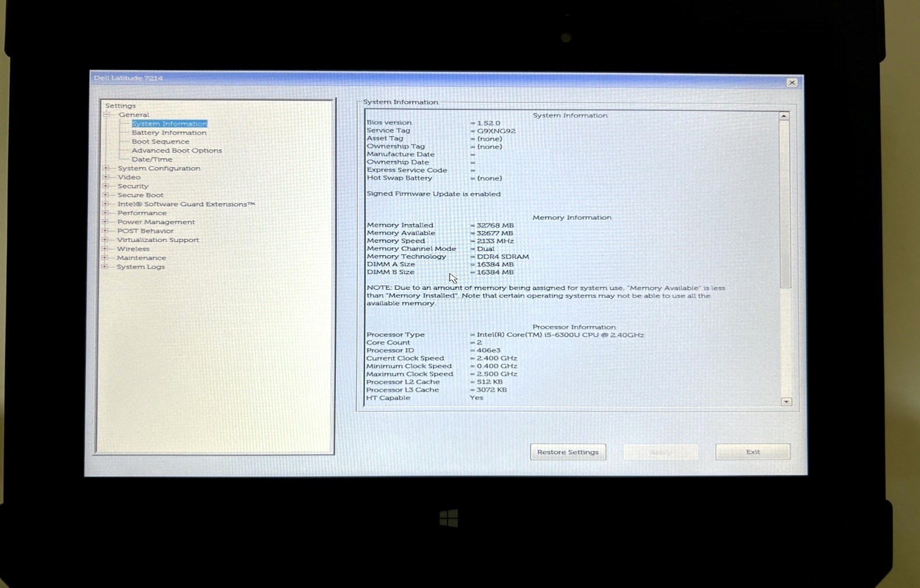Click the Signed Firmware Update is enabled text
The width and height of the screenshot is (920, 588).
pos(434,194)
